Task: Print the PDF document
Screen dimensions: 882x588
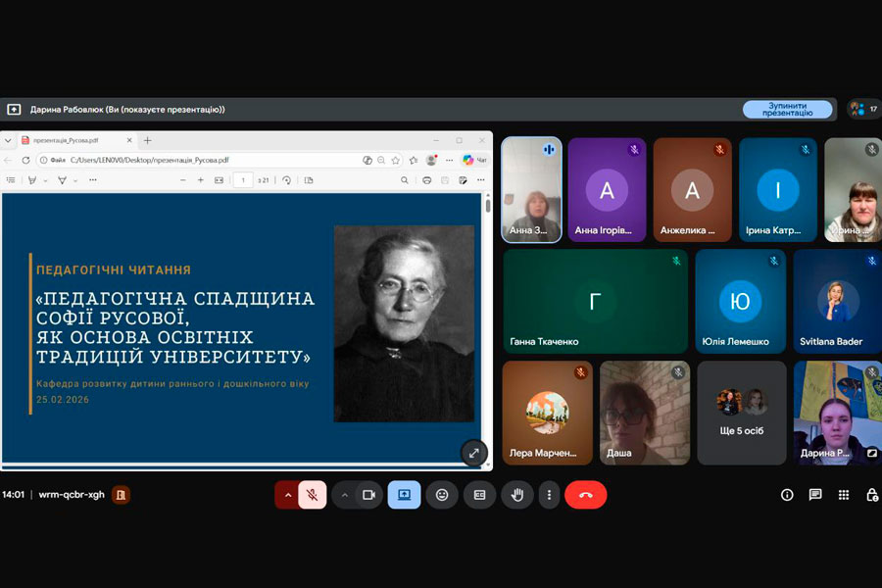Action: pyautogui.click(x=427, y=180)
